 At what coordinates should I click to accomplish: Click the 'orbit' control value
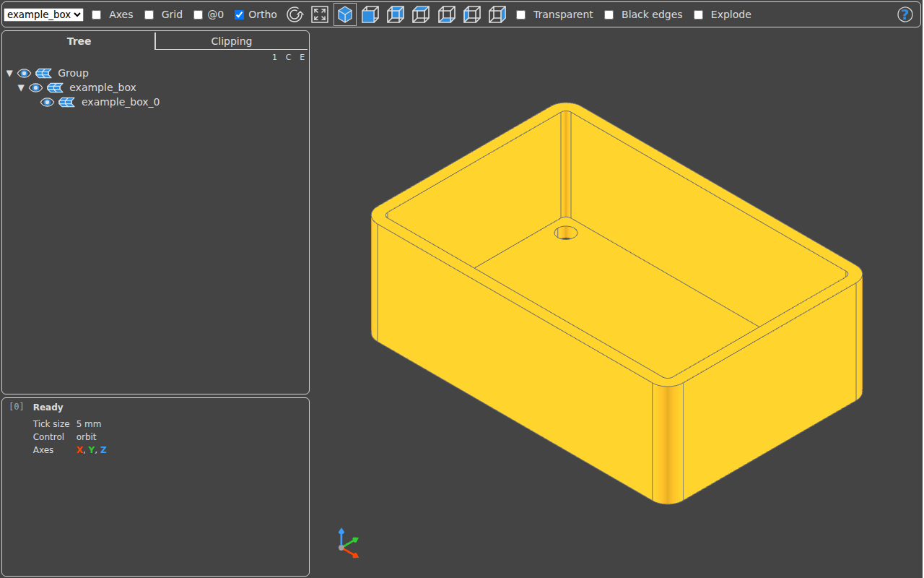pos(87,437)
